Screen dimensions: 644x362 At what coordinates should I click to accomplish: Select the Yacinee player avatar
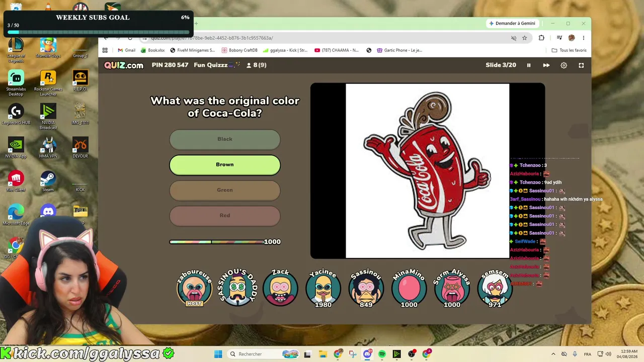click(323, 288)
